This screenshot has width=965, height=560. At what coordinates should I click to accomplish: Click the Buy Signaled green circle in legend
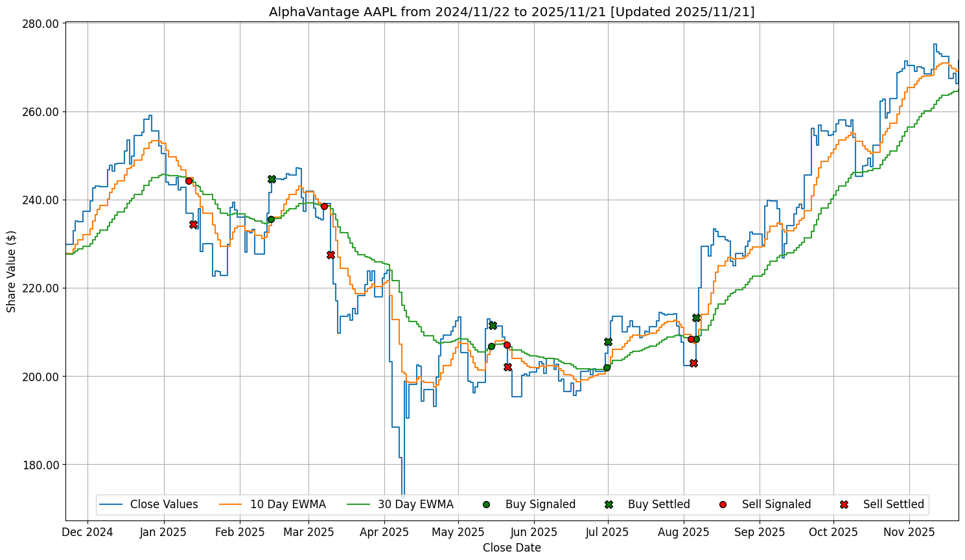coord(486,504)
